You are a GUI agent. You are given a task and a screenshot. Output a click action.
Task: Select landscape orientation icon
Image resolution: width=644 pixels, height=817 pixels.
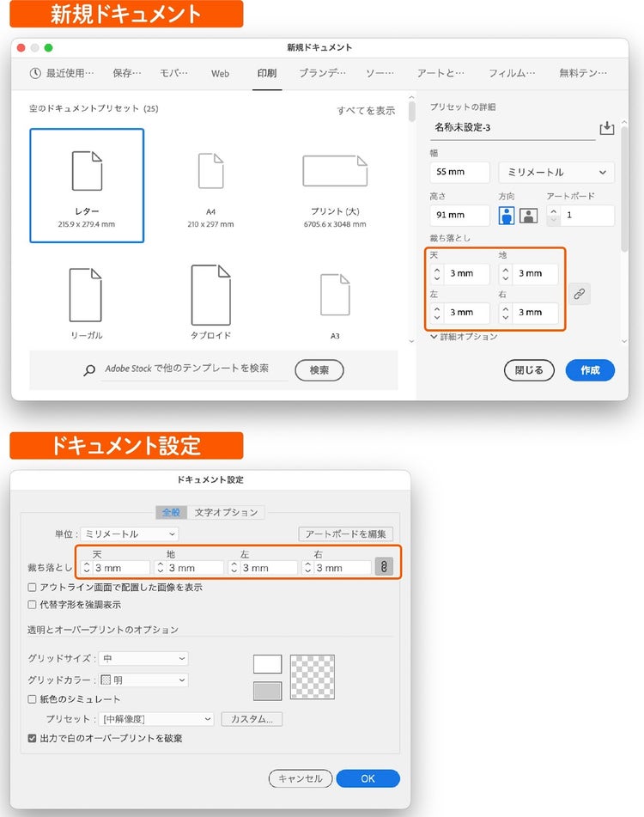pos(528,215)
